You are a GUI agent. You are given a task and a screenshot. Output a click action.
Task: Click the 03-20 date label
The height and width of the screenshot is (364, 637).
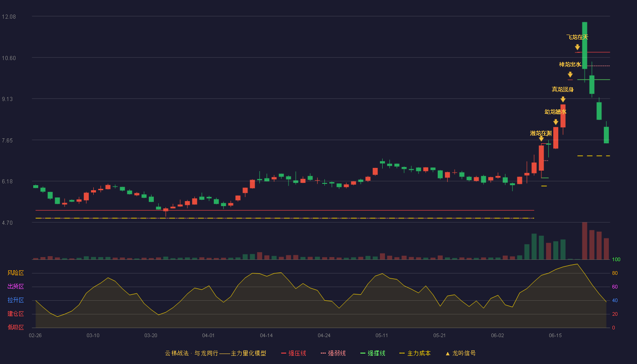point(151,335)
